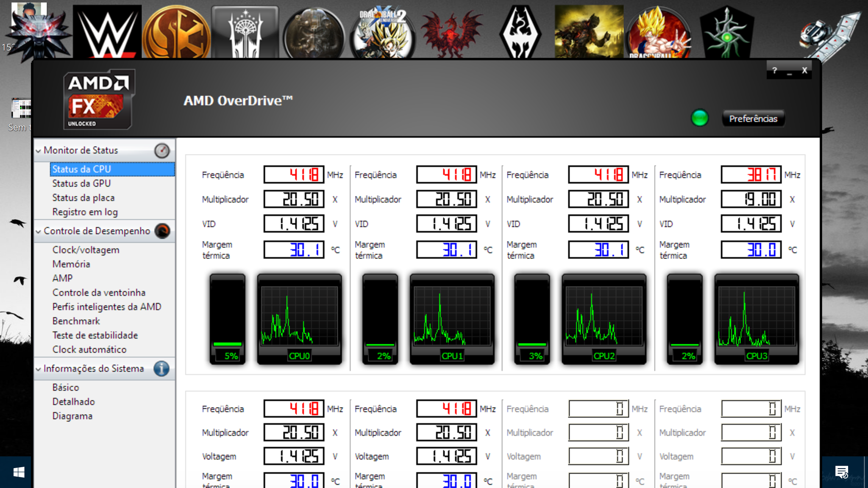Click CPU0 Freqüência value 4118

point(294,175)
